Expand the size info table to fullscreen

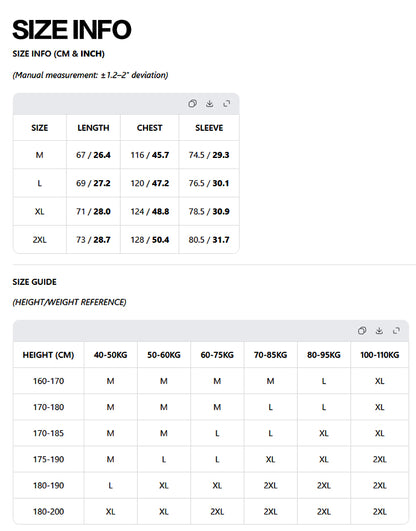[x=227, y=104]
